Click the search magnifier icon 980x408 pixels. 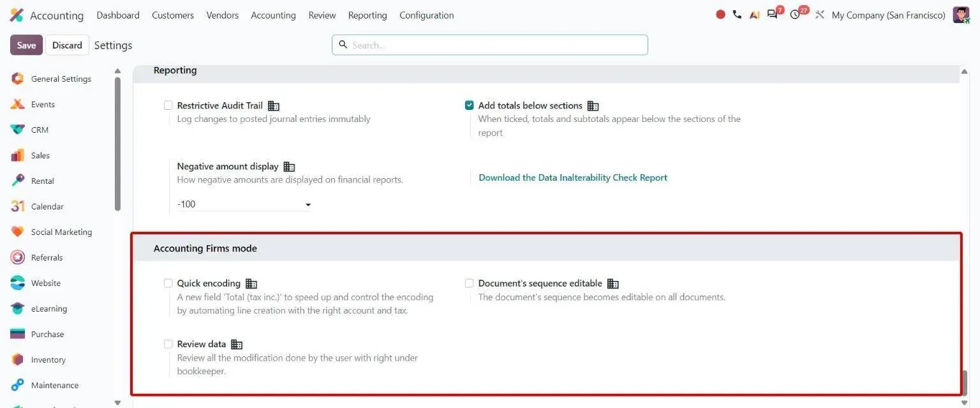coord(343,45)
